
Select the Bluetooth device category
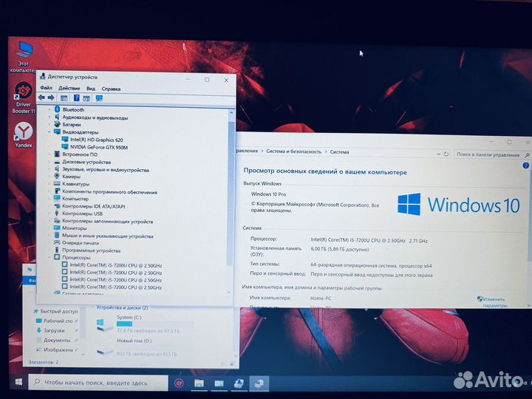pyautogui.click(x=73, y=109)
